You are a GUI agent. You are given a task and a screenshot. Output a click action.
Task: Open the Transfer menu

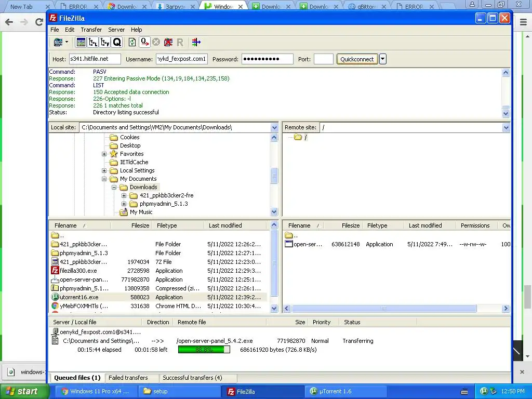click(91, 30)
